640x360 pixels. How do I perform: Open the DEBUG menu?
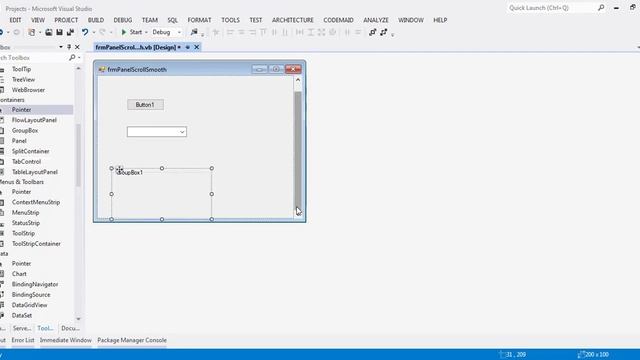pyautogui.click(x=123, y=20)
